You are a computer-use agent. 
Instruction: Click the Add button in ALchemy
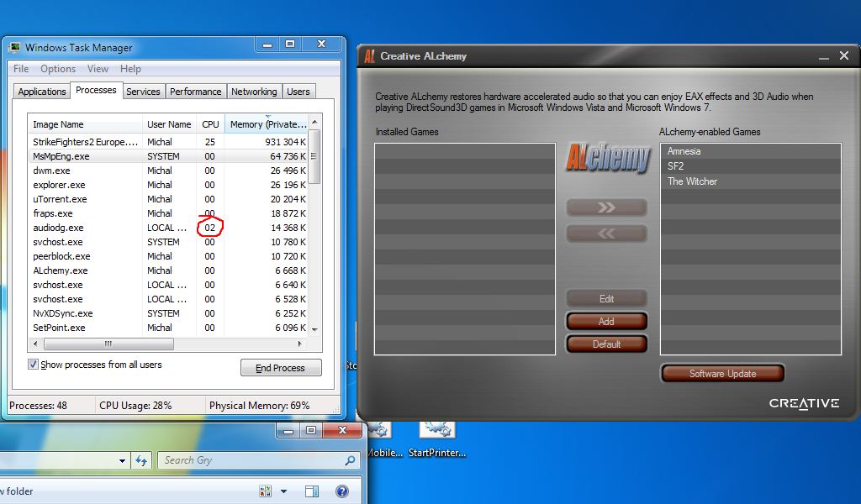(x=606, y=322)
